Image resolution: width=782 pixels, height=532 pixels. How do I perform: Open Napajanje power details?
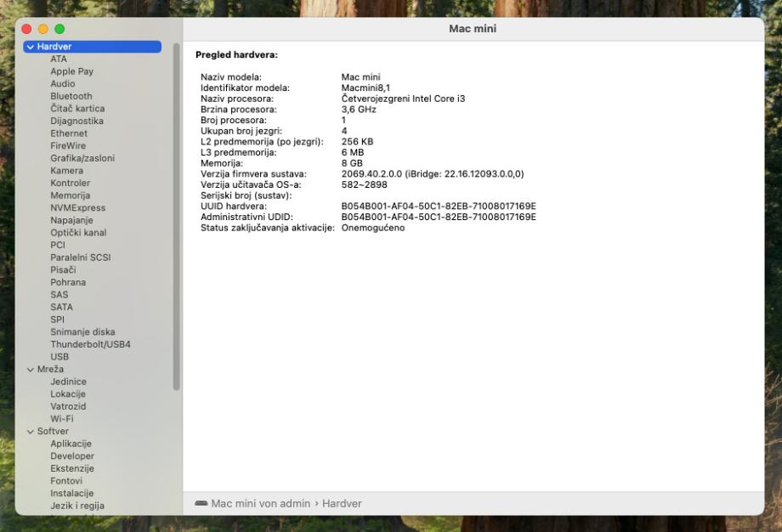(x=71, y=220)
